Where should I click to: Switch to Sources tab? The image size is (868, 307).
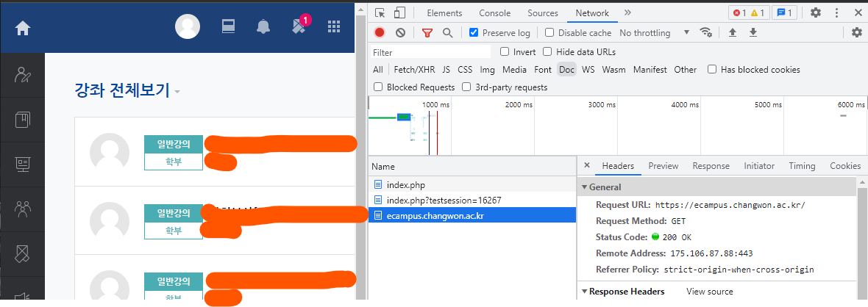[x=543, y=13]
